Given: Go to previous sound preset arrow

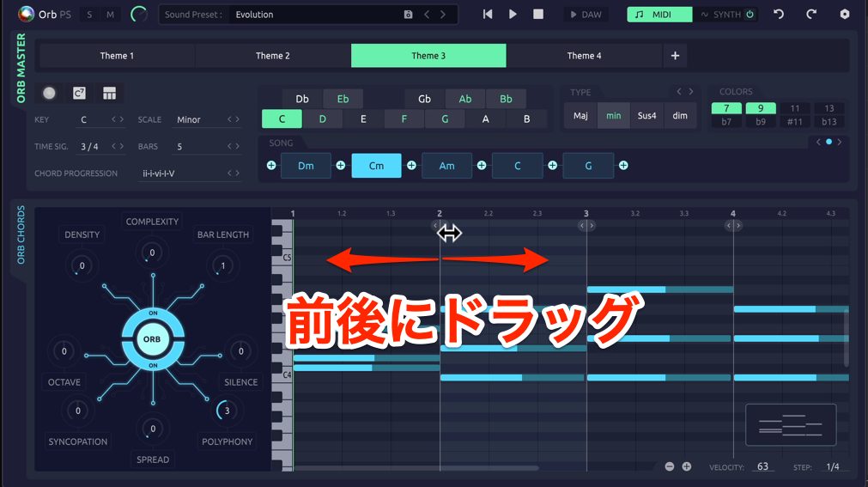Looking at the screenshot, I should tap(427, 15).
